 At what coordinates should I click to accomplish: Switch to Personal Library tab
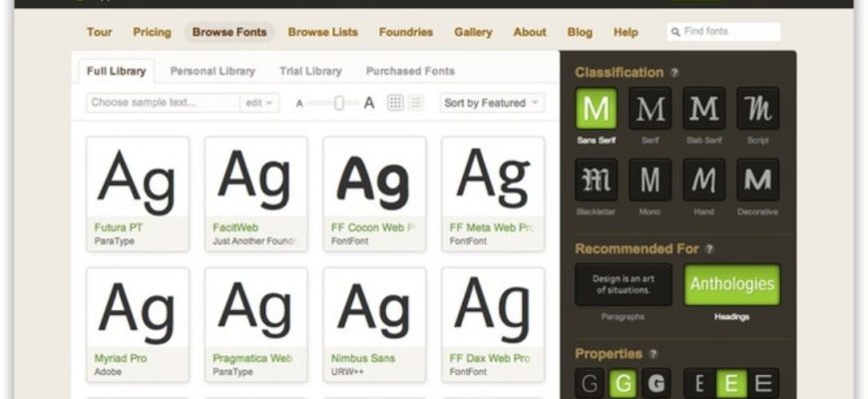click(213, 72)
